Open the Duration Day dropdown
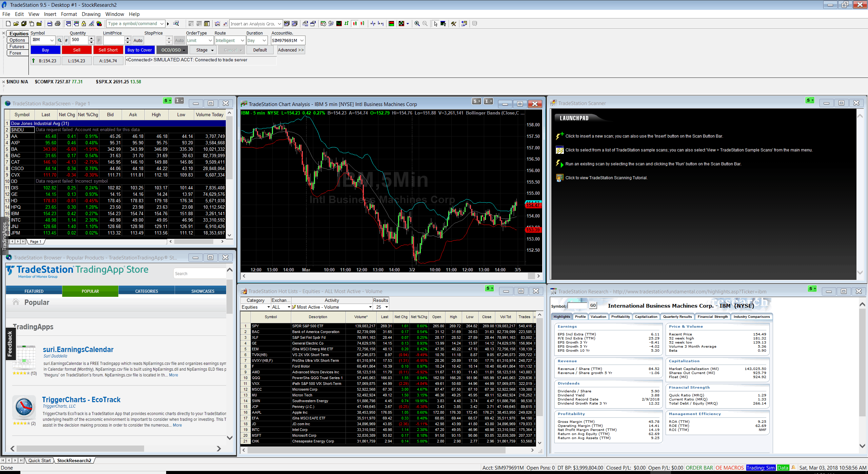Screen dimensions: 868x474 (264, 40)
